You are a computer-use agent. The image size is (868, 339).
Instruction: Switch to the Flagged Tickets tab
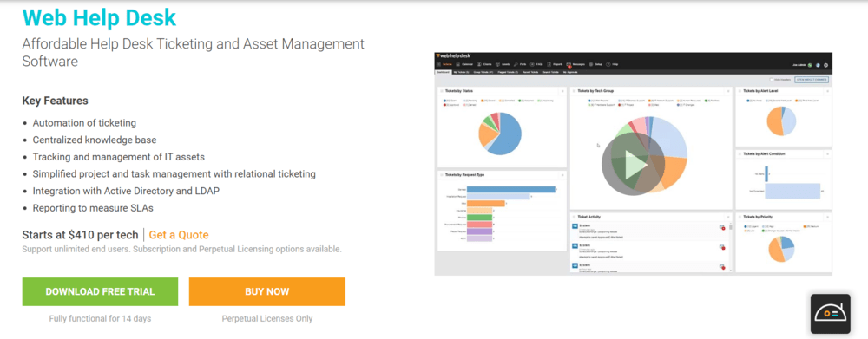[508, 72]
